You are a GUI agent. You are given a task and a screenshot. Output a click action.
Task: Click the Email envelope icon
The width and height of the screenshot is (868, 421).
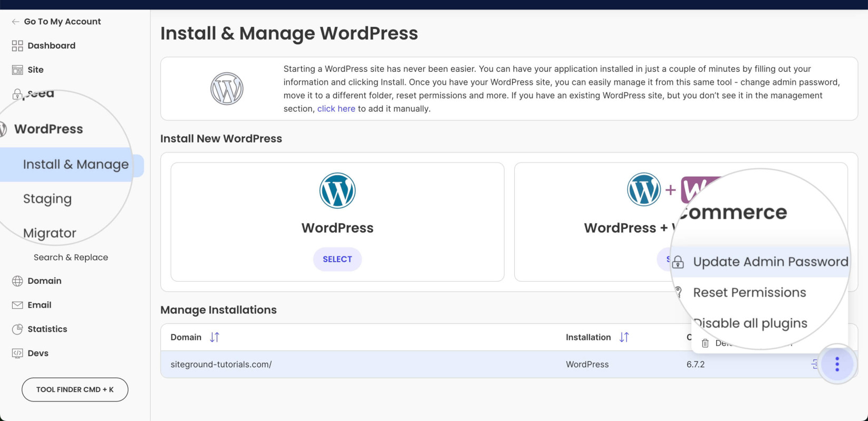pos(17,305)
